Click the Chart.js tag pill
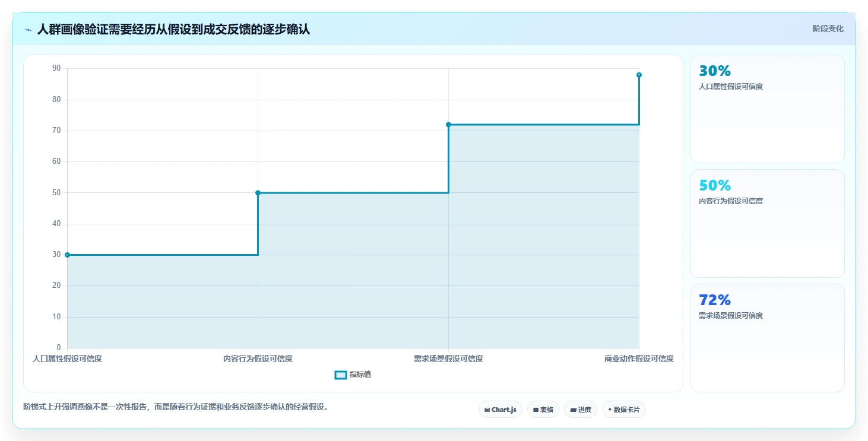868x441 pixels. (500, 410)
